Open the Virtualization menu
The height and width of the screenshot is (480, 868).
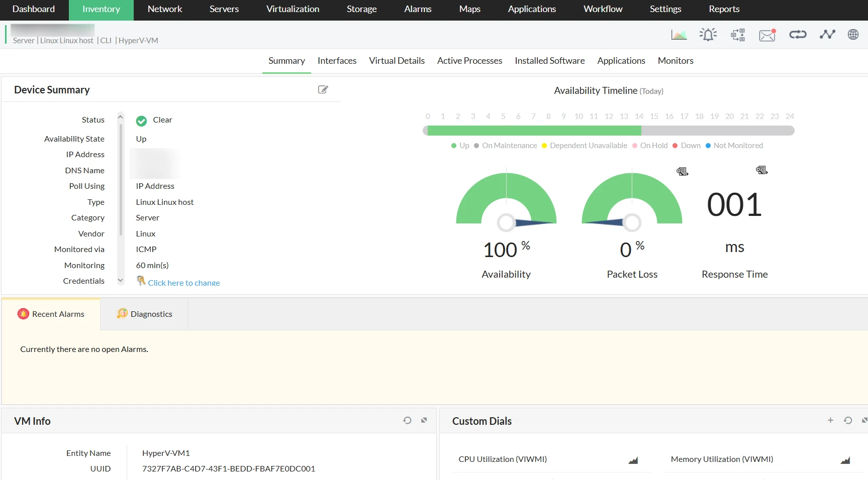click(293, 9)
